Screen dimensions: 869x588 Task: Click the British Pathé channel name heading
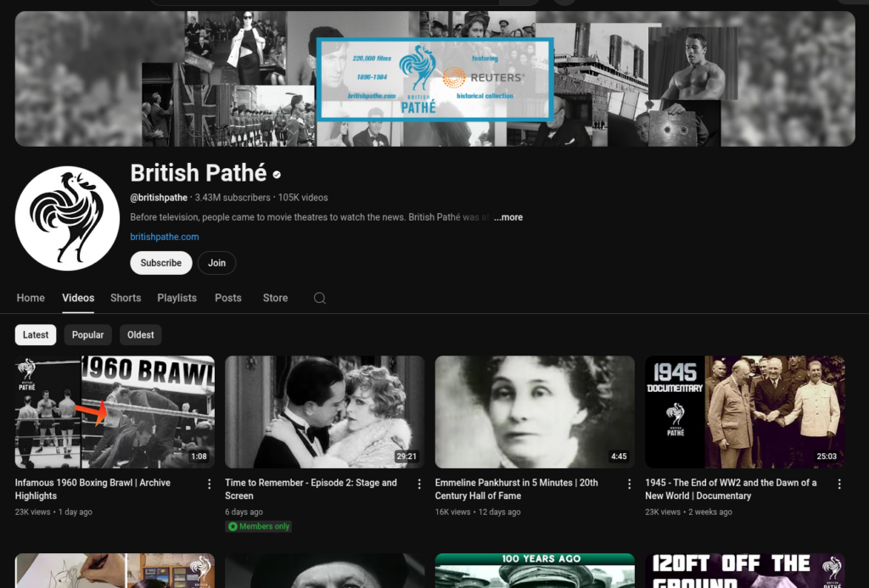(199, 173)
